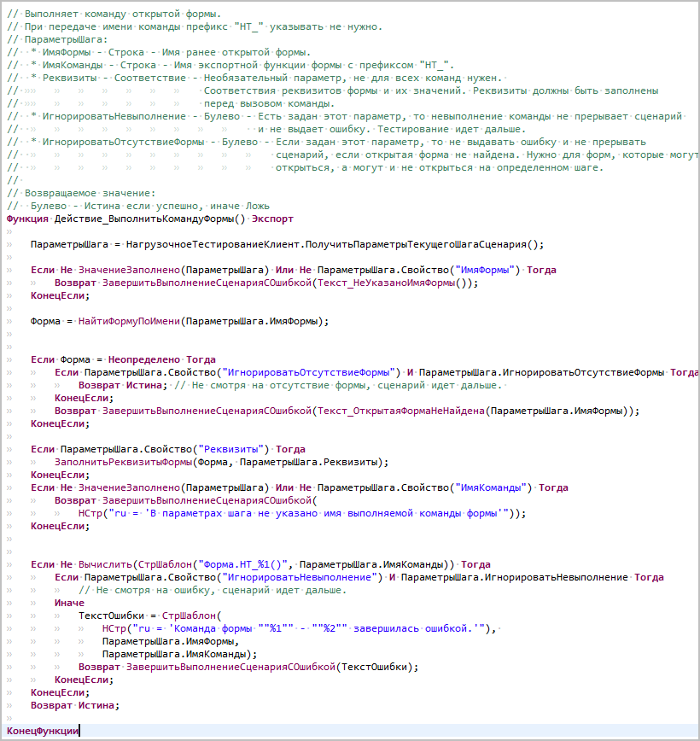Click the 'КонецФункции' keyword
Viewport: 700px width, 741px height.
click(x=43, y=731)
